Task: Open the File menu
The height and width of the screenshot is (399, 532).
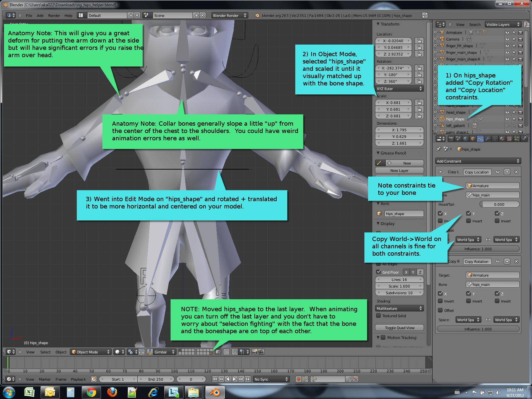Action: click(x=29, y=16)
